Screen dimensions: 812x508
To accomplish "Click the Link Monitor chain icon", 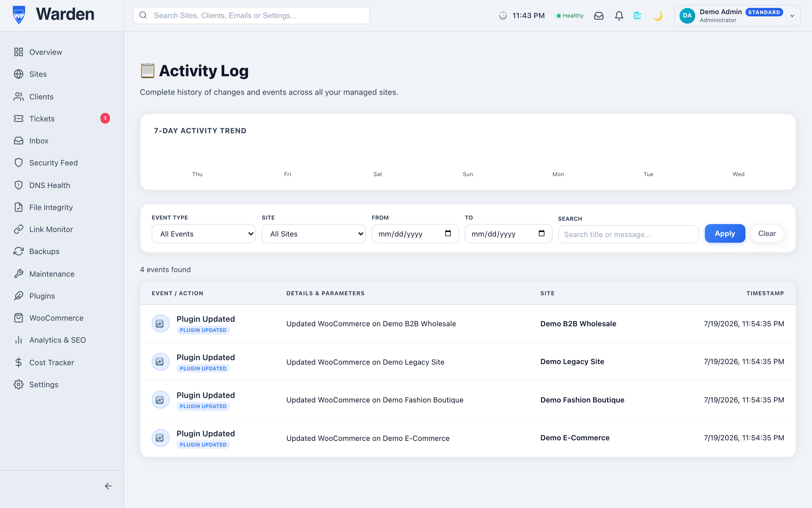I will coord(18,229).
